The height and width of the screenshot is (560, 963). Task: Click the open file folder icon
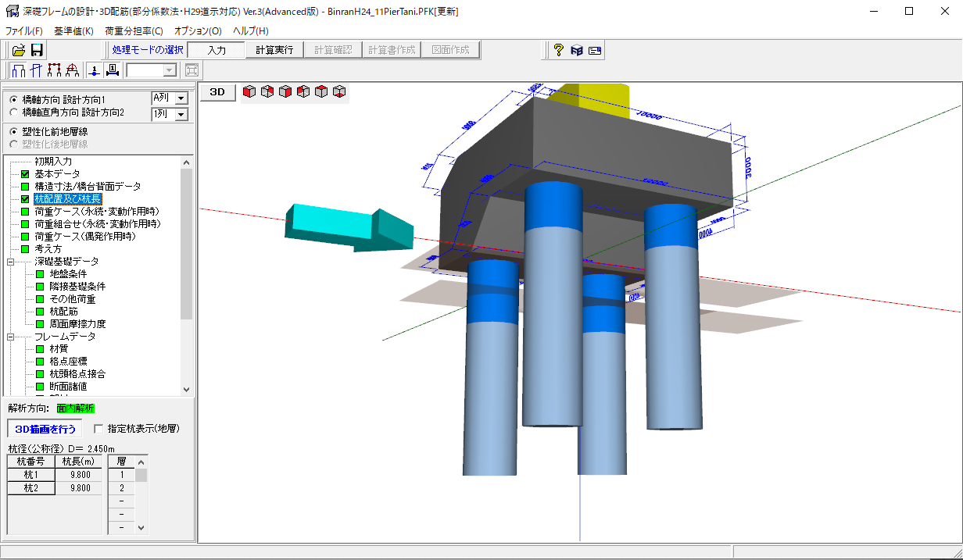[x=19, y=50]
